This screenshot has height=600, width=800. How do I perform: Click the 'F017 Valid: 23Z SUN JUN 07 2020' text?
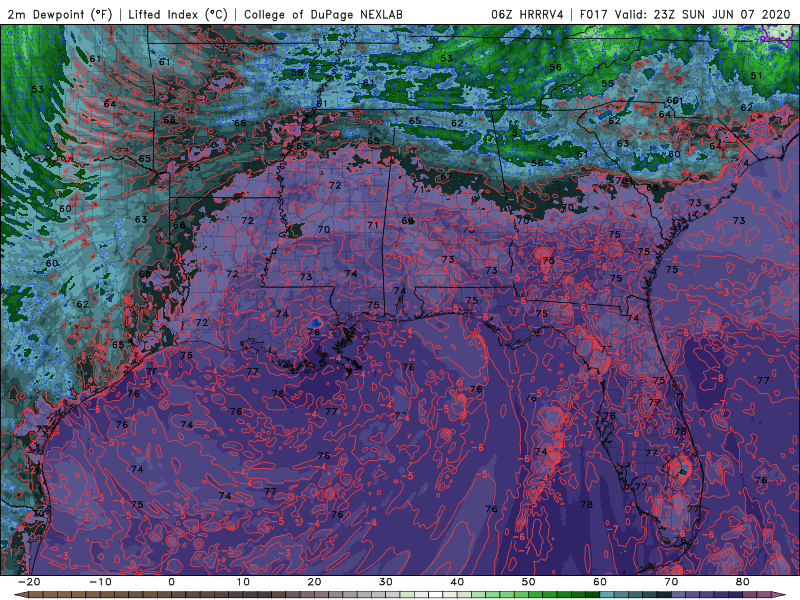click(685, 14)
